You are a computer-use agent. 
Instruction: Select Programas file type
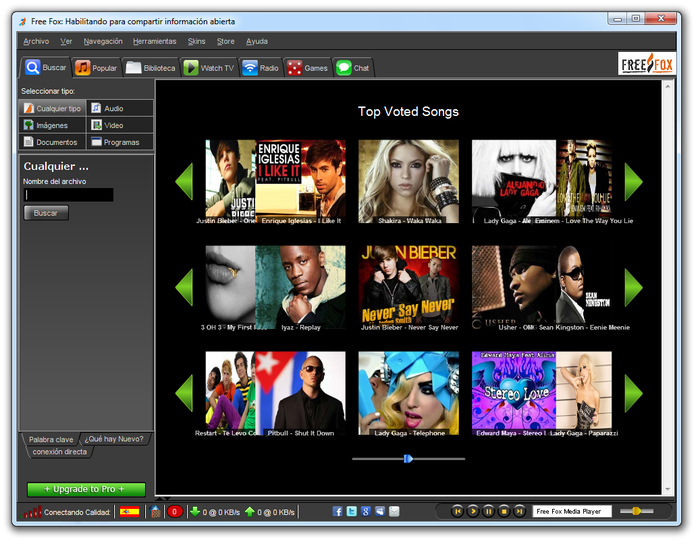(x=120, y=142)
